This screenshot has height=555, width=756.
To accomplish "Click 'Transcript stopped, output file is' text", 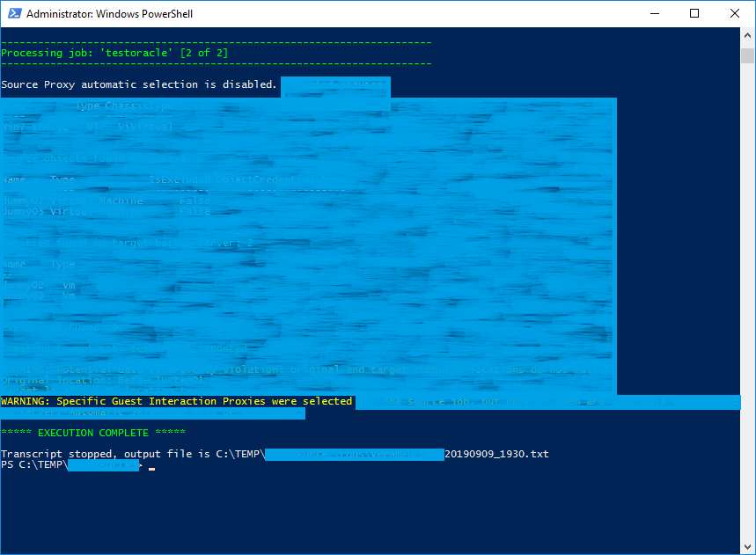I will tap(106, 454).
